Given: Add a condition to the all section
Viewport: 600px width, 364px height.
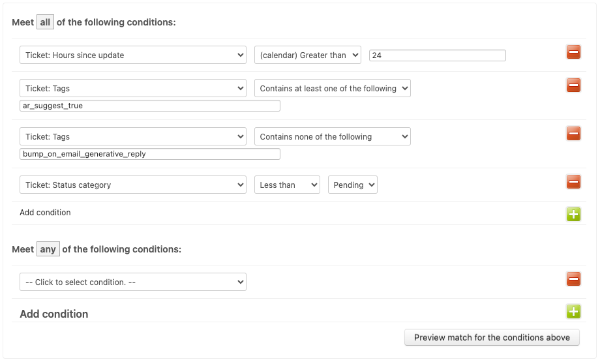Looking at the screenshot, I should click(x=573, y=215).
